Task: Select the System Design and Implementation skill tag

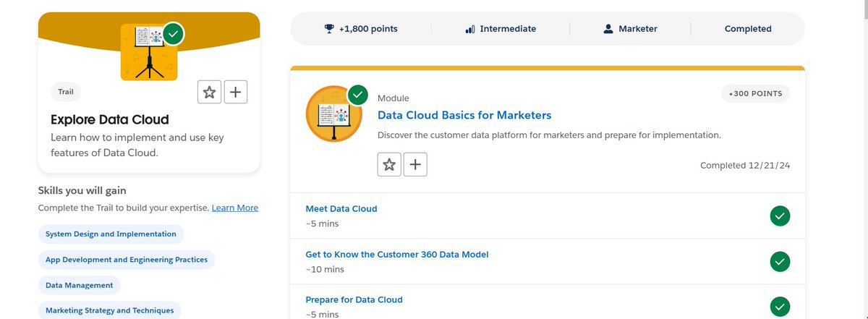Action: [111, 234]
